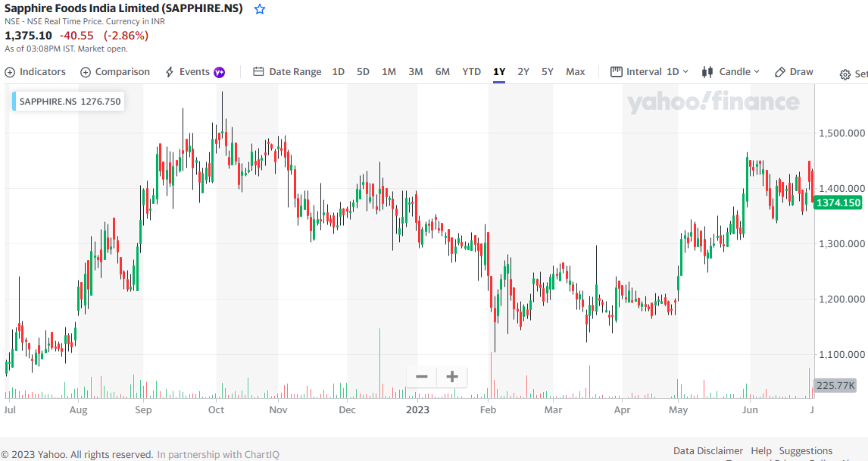The width and height of the screenshot is (868, 461).
Task: Select the 1Y range
Action: click(499, 72)
